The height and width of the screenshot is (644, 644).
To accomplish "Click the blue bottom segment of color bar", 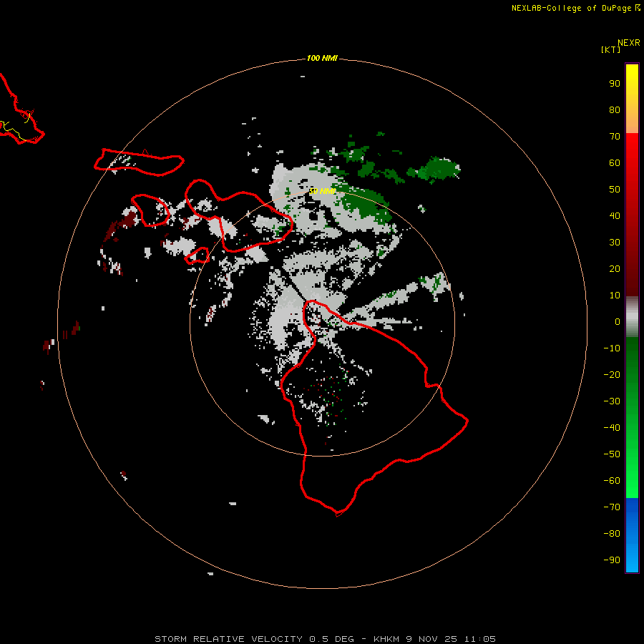I will [x=632, y=535].
